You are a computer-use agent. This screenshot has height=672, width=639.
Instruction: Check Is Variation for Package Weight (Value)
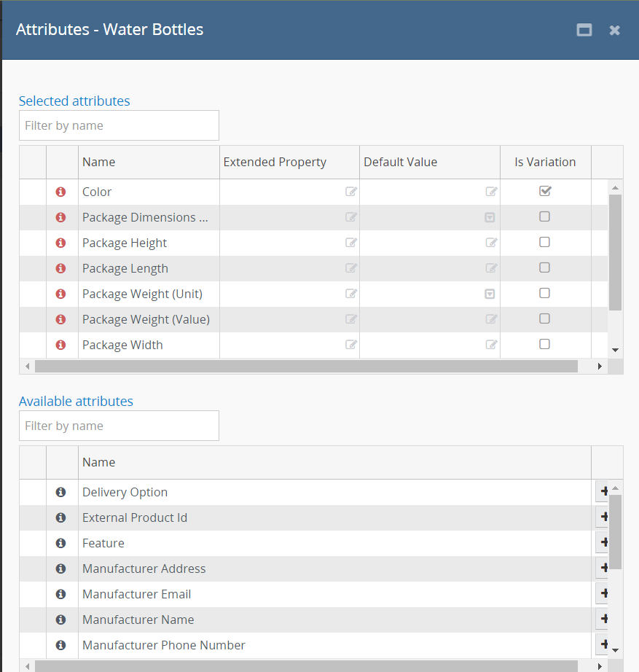(544, 319)
